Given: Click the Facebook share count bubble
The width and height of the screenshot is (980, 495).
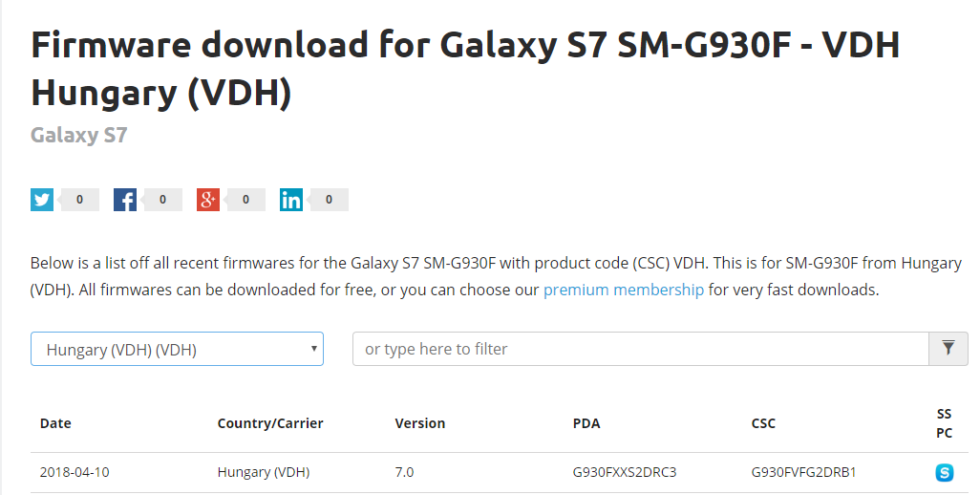Looking at the screenshot, I should tap(161, 200).
